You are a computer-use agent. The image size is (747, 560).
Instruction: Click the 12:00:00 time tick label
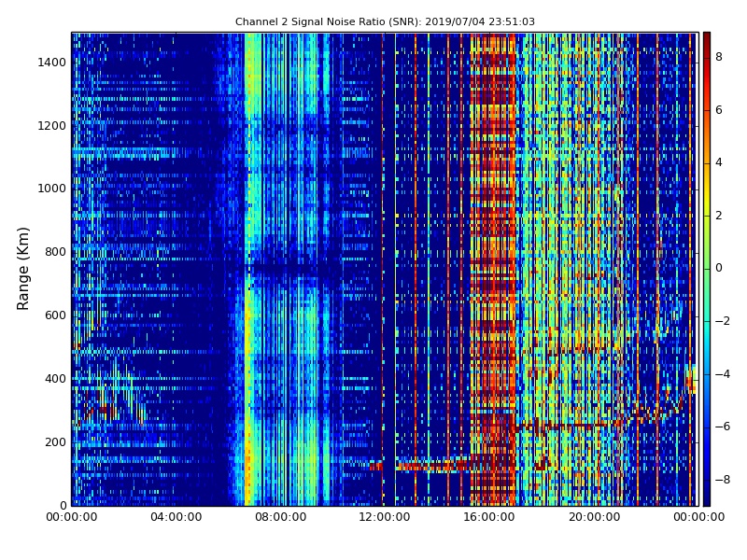[385, 517]
